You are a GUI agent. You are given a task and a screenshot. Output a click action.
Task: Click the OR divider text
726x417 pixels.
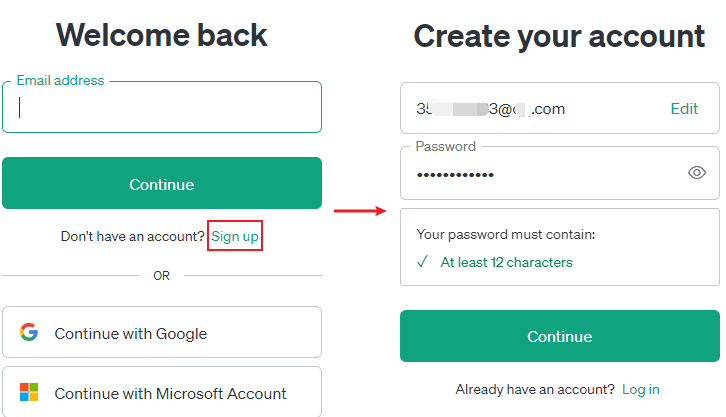click(x=162, y=276)
